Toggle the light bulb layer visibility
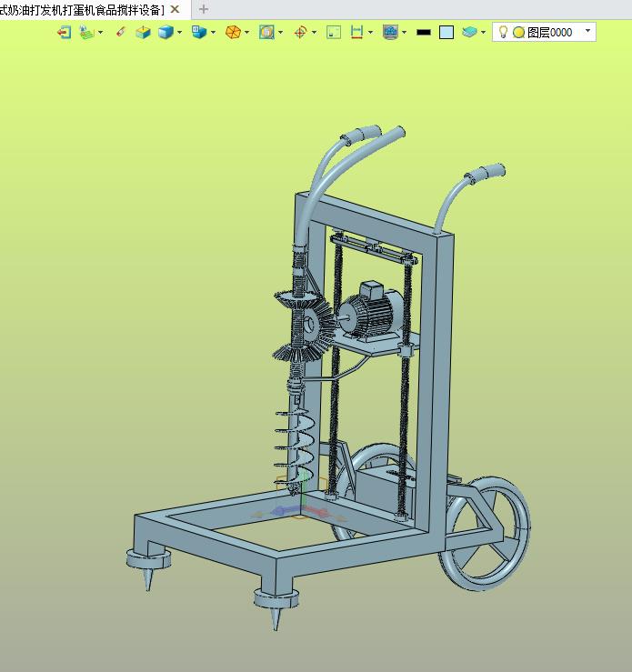 (x=504, y=32)
